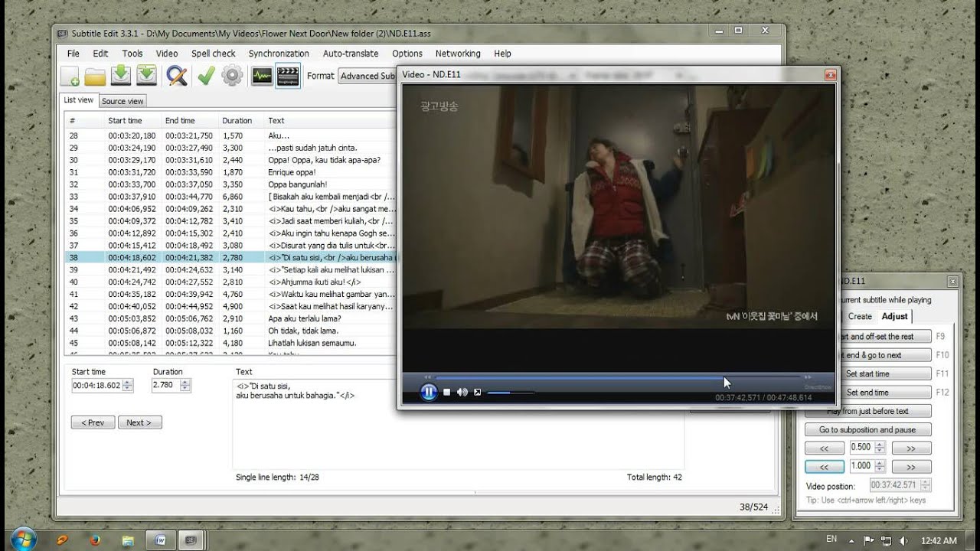Click Play from just before text button
Viewport: 980px width, 551px height.
(867, 411)
